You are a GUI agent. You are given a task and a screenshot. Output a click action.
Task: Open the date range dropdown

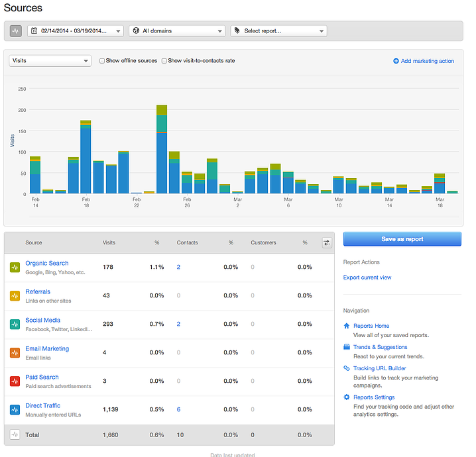click(76, 31)
